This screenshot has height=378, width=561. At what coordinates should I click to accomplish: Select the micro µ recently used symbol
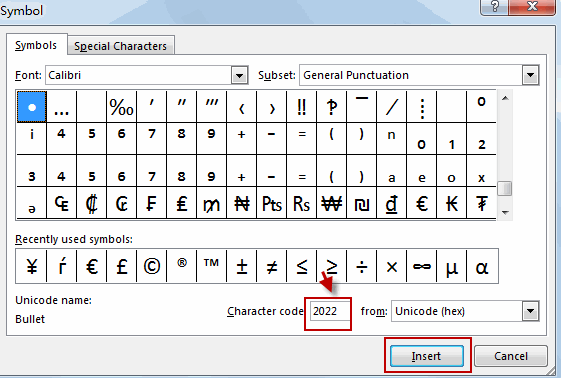pyautogui.click(x=452, y=266)
